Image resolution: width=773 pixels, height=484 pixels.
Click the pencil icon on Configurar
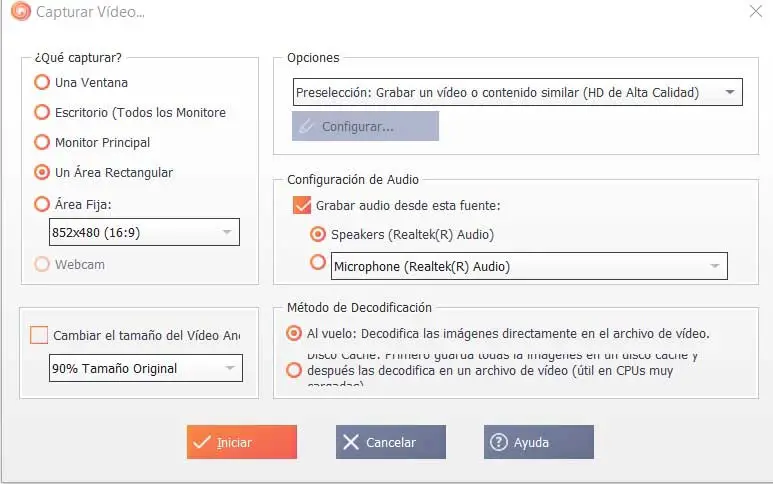pyautogui.click(x=306, y=127)
